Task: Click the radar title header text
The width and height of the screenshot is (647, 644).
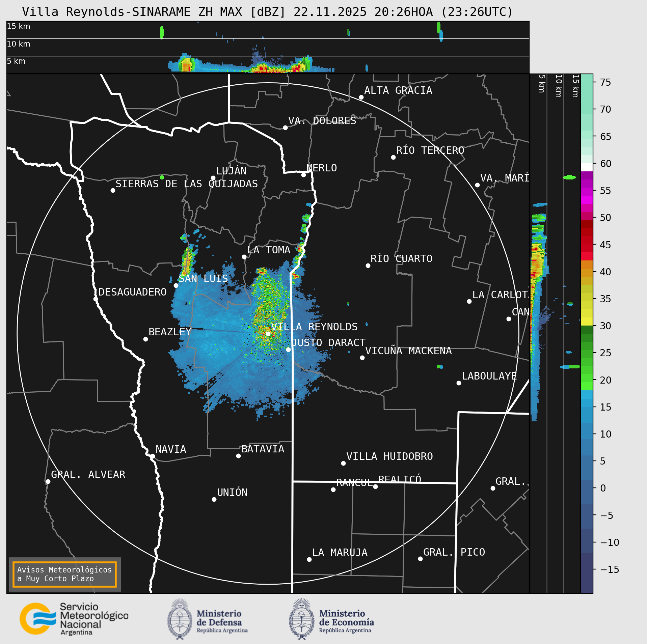Action: pos(267,12)
